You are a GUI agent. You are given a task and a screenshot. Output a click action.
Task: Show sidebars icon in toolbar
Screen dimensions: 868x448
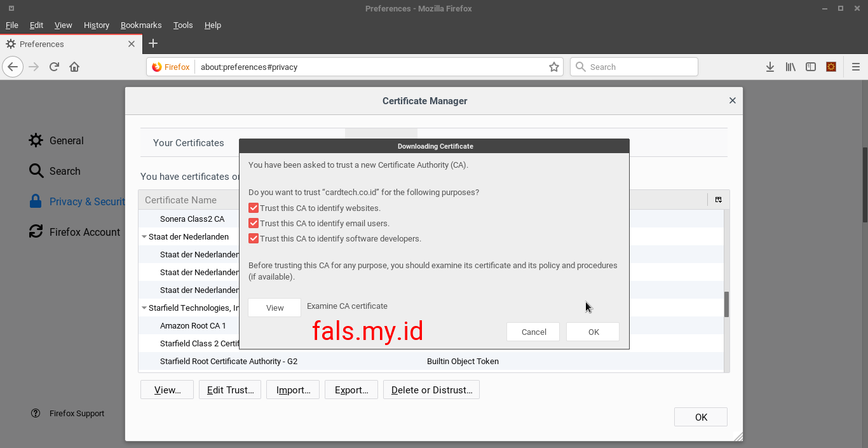click(x=811, y=67)
